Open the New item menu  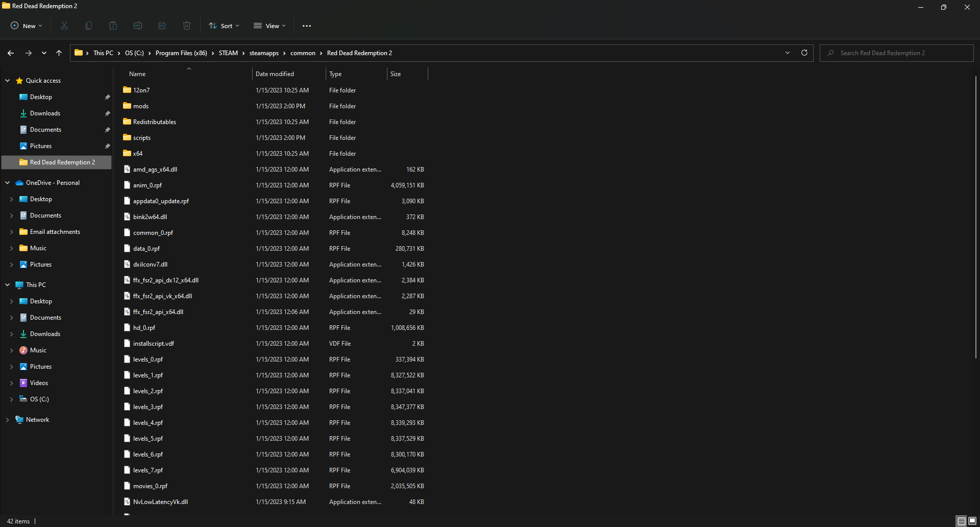(x=27, y=26)
